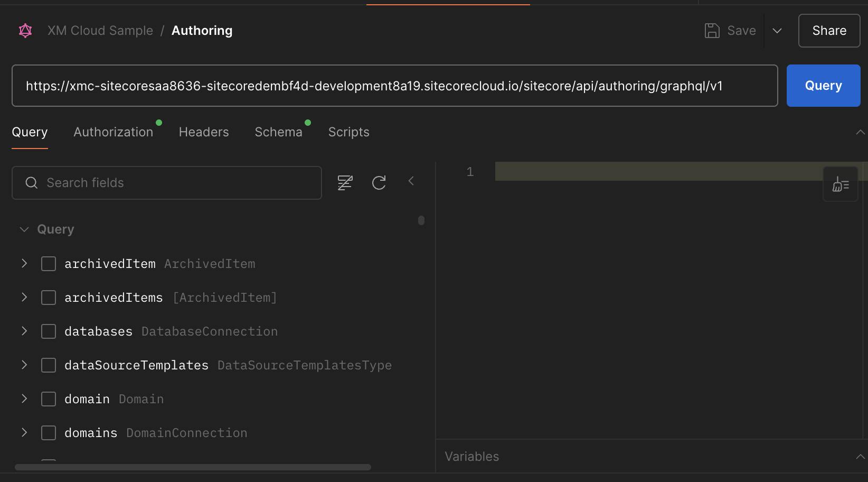Click the Domain type label

coord(141,399)
